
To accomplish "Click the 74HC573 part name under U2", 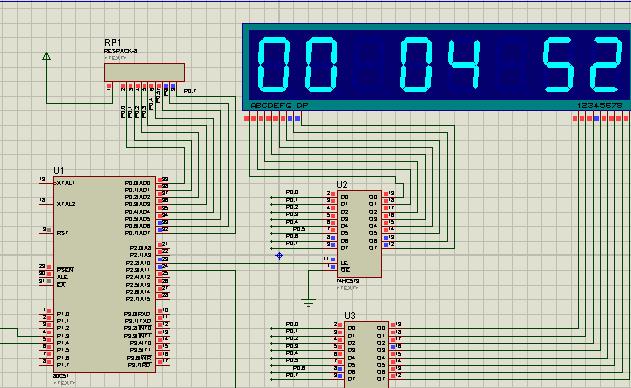I will [348, 281].
